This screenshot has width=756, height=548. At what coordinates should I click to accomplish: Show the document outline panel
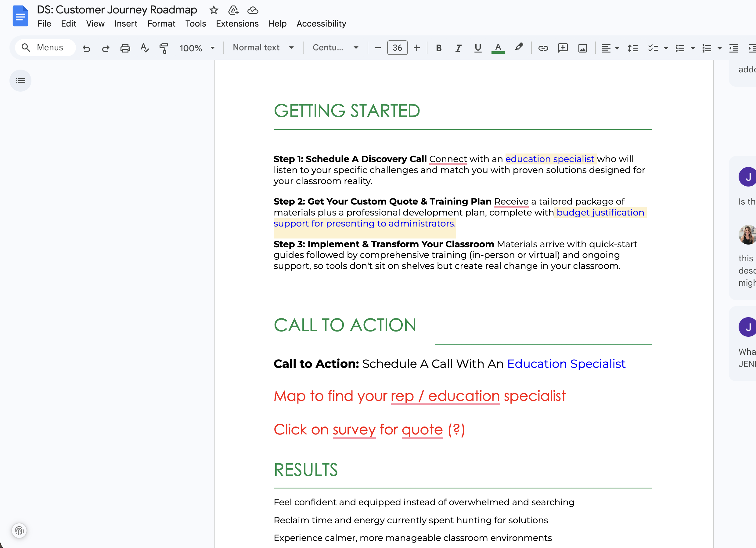20,80
